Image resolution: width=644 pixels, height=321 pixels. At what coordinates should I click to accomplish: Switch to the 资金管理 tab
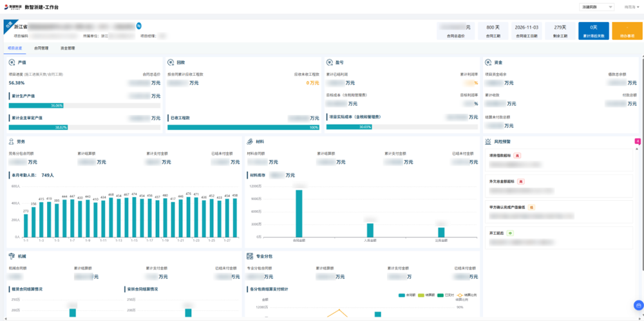tap(68, 48)
